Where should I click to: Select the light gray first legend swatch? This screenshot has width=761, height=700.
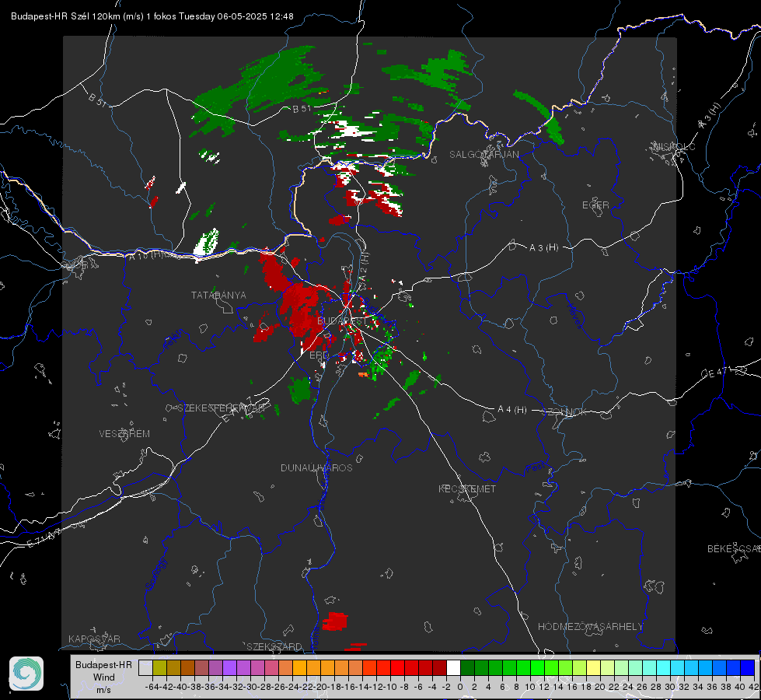click(x=145, y=668)
